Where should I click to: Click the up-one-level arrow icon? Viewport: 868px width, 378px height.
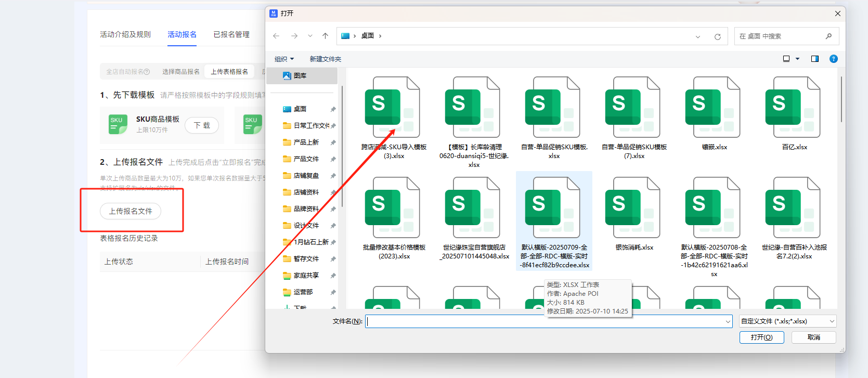coord(325,36)
